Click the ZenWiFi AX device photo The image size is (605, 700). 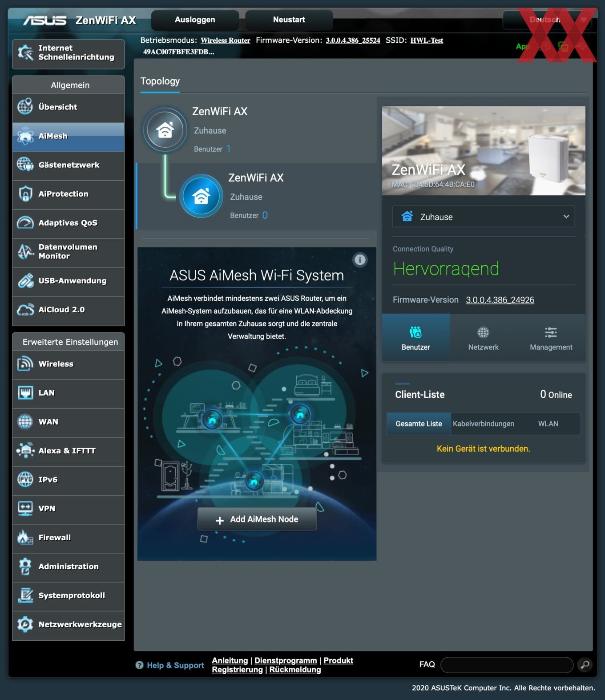(484, 150)
